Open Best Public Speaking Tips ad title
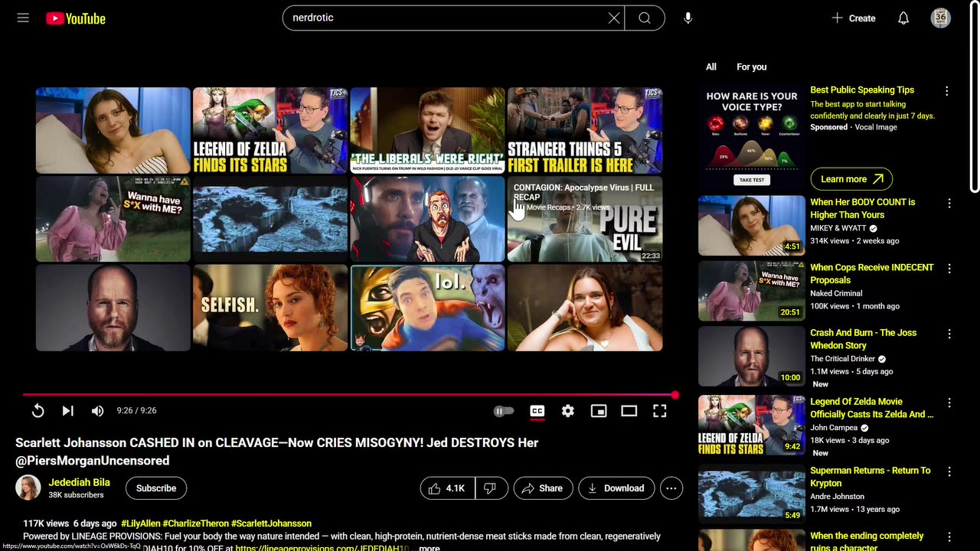Viewport: 980px width, 551px height. [x=862, y=90]
